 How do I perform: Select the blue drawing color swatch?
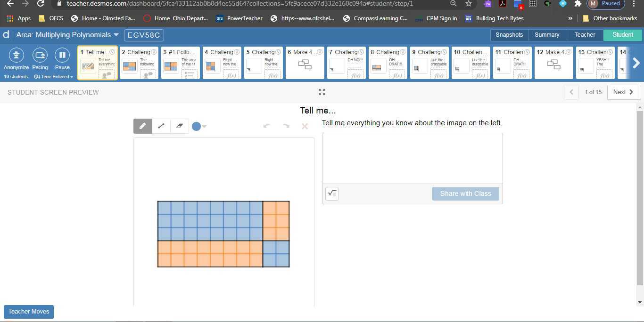(x=196, y=126)
